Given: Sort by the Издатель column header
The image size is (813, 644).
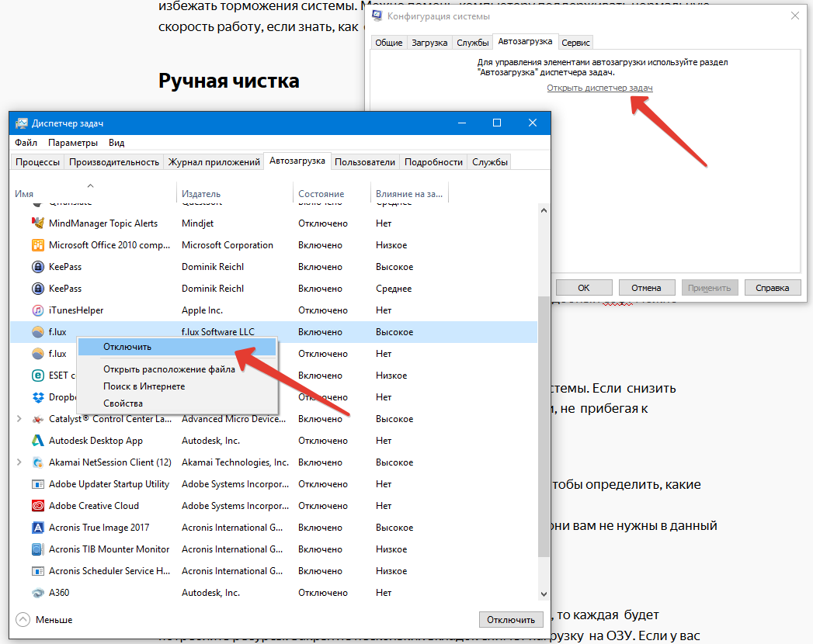Looking at the screenshot, I should coord(235,193).
